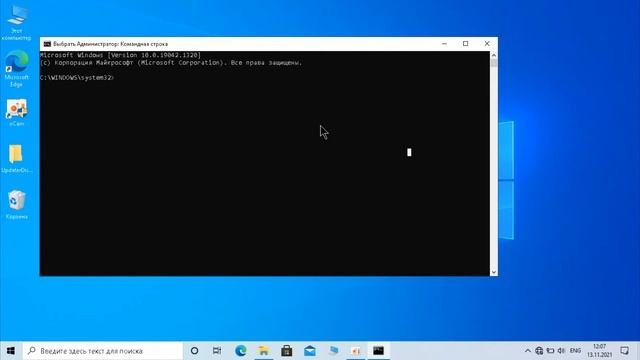Launch Microsoft Edge from the desktop shortcut
The height and width of the screenshot is (360, 640).
16,69
